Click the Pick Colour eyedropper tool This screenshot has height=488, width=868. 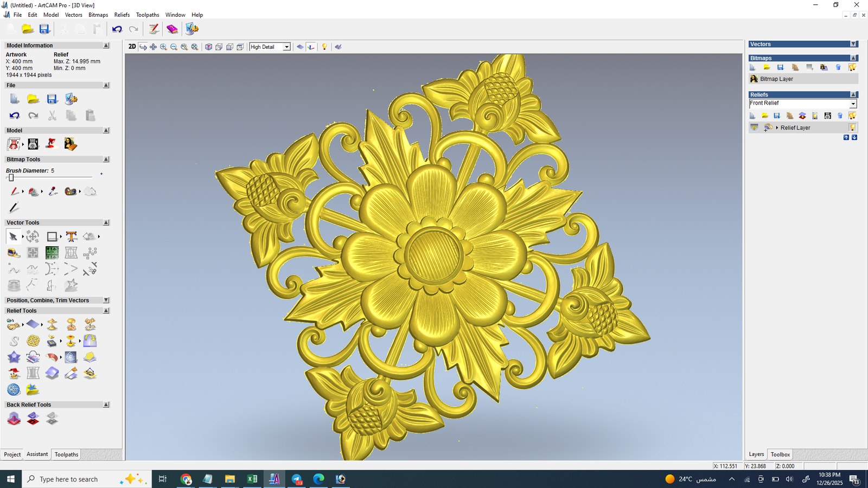(53, 191)
